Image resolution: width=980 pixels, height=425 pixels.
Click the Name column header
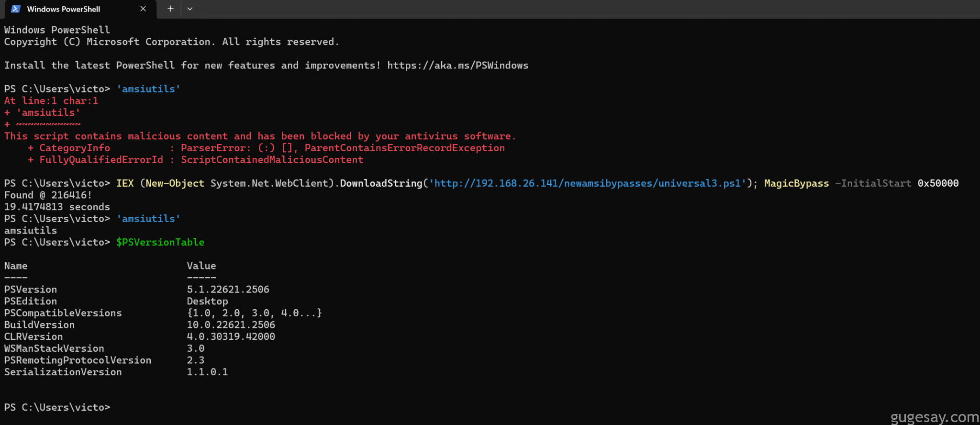tap(16, 266)
